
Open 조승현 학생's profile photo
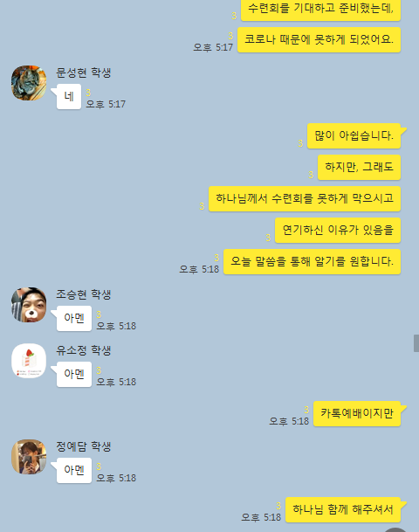click(x=29, y=305)
